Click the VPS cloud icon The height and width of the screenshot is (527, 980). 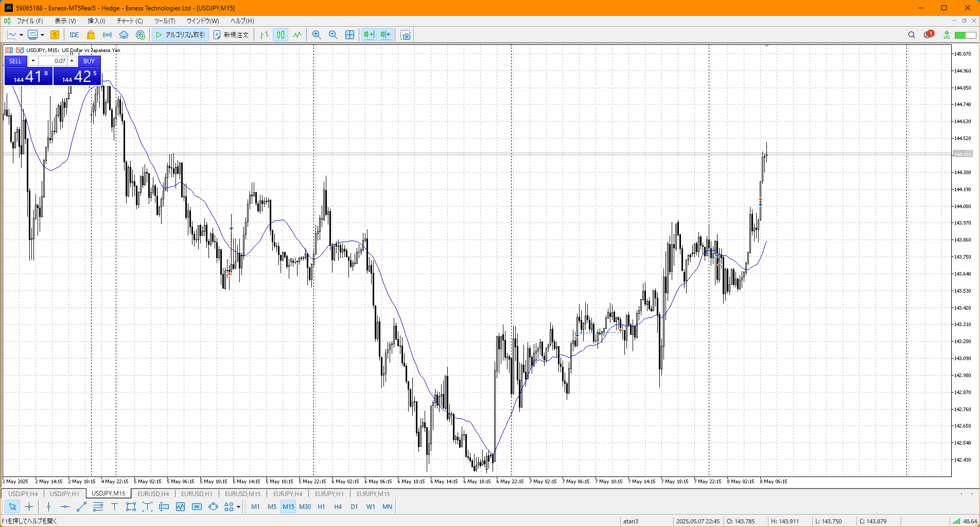pyautogui.click(x=124, y=35)
